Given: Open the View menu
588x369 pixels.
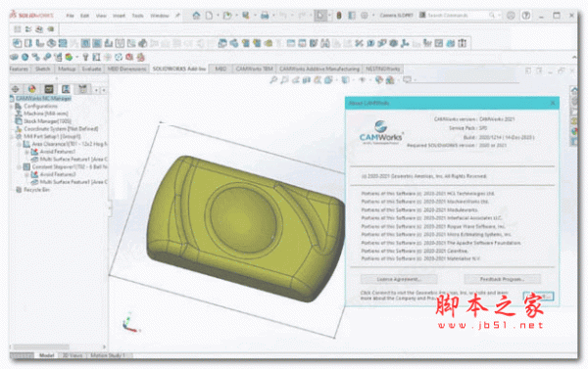Looking at the screenshot, I should [101, 16].
